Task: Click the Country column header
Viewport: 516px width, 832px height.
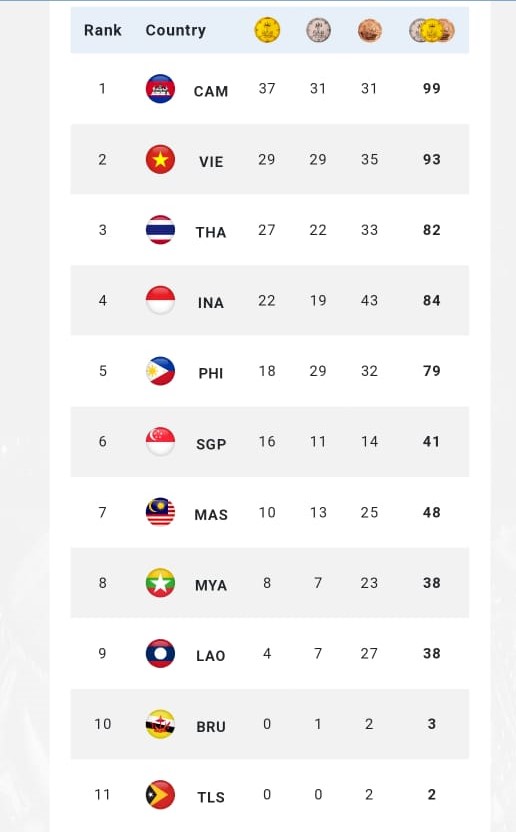Action: (176, 30)
